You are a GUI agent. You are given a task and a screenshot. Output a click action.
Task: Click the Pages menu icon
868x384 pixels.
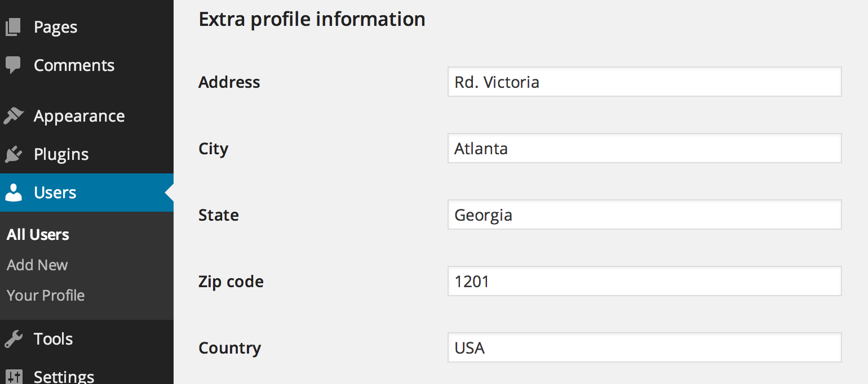click(13, 27)
